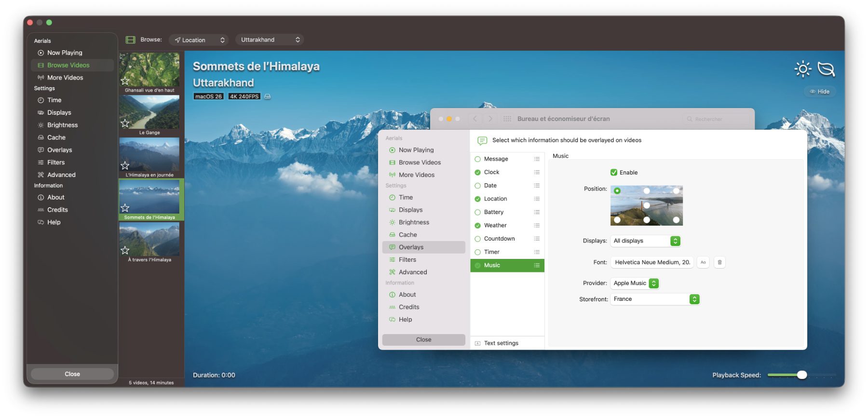The height and width of the screenshot is (418, 868).
Task: Adjust the Playback Speed slider
Action: 801,375
